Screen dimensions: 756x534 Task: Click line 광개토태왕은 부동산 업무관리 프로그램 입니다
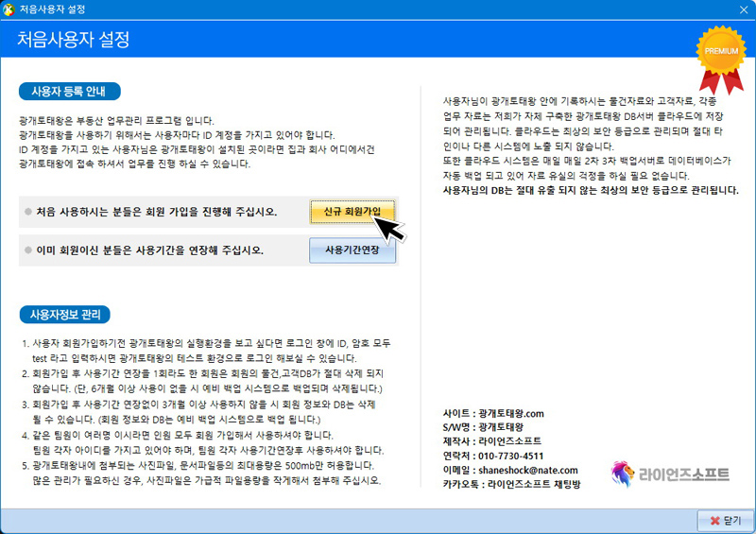point(116,121)
